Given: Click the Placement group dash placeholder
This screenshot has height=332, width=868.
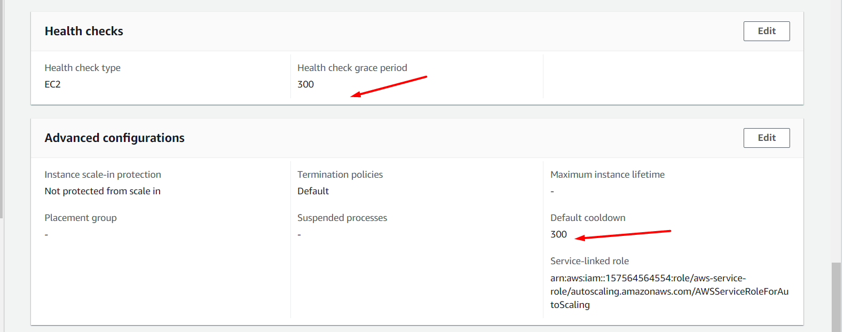Looking at the screenshot, I should [46, 234].
